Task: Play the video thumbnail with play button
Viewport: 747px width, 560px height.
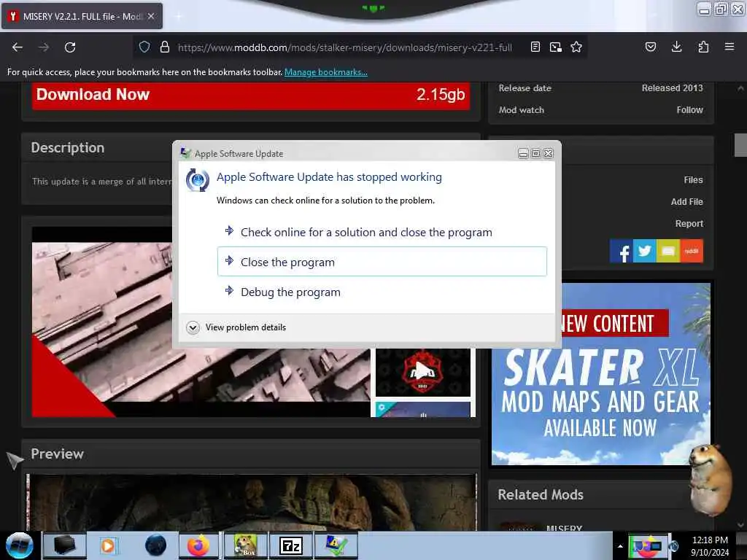Action: [422, 371]
